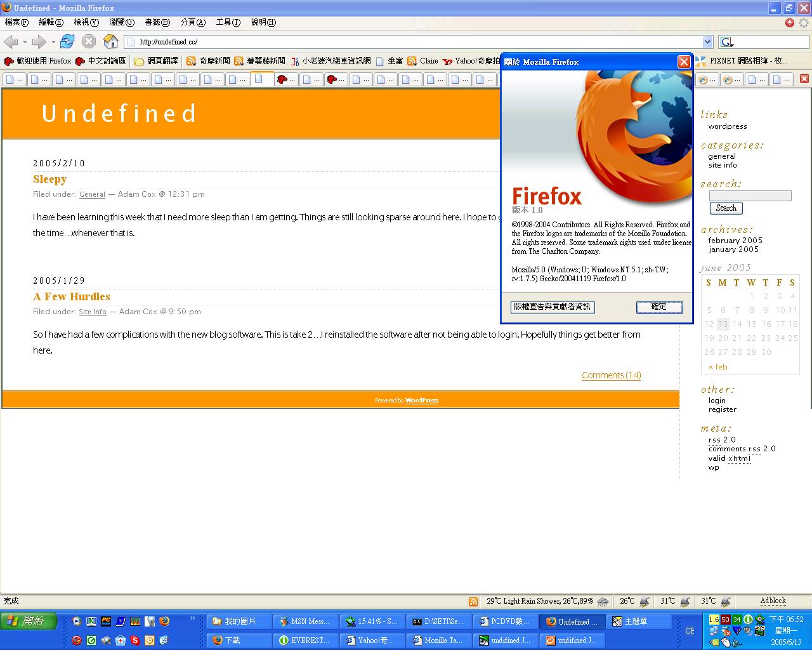Switch to 下載 Firefox downloads window
Screen dimensions: 812x650
pyautogui.click(x=240, y=640)
